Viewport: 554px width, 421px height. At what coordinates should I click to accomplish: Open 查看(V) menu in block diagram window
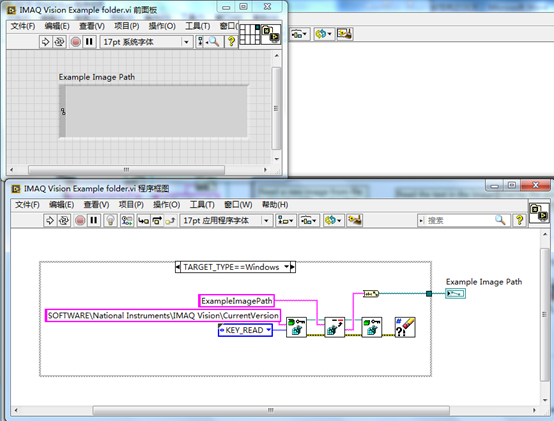96,205
